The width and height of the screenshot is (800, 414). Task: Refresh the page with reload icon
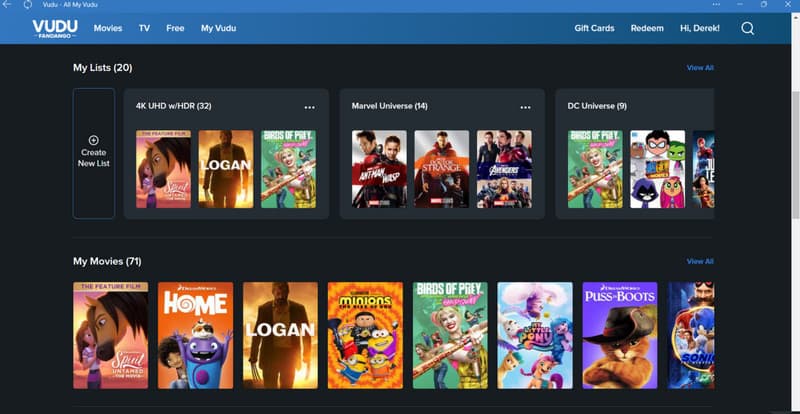coord(28,5)
